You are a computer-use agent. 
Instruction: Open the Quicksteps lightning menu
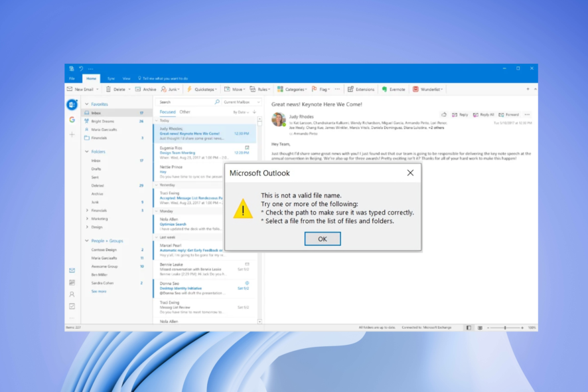(x=202, y=89)
